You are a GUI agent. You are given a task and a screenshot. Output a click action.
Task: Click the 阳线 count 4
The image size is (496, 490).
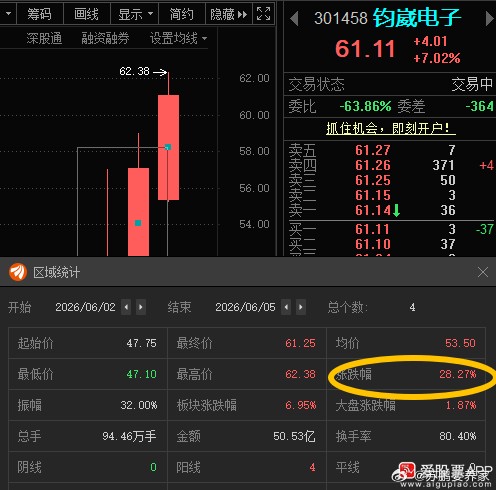[312, 467]
